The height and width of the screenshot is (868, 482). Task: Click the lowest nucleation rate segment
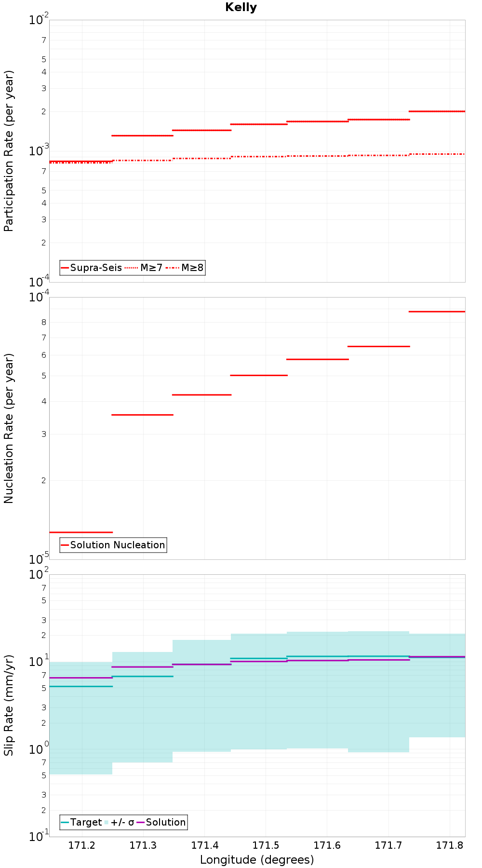click(x=81, y=532)
